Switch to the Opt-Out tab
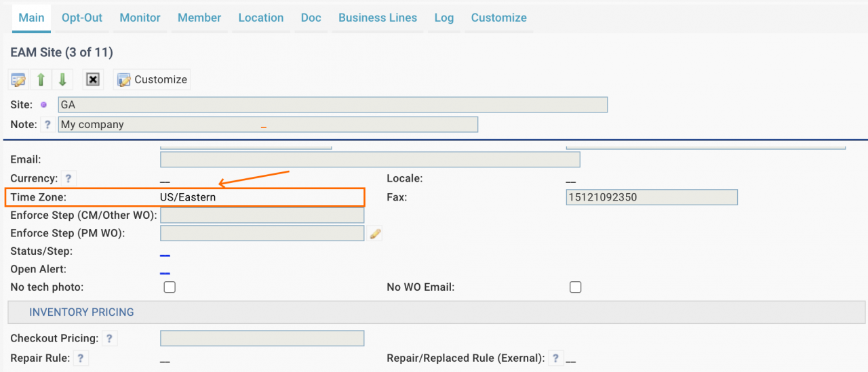Viewport: 868px width, 372px height. 82,18
